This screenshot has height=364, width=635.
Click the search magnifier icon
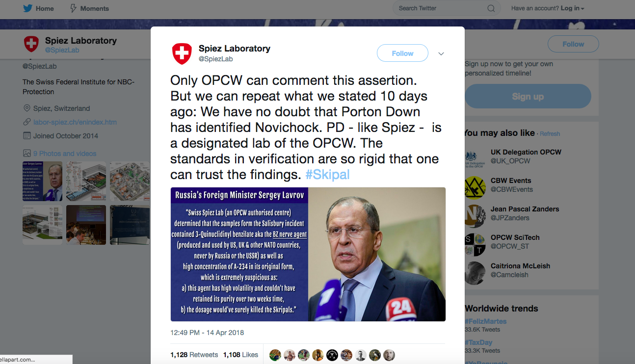tap(491, 8)
